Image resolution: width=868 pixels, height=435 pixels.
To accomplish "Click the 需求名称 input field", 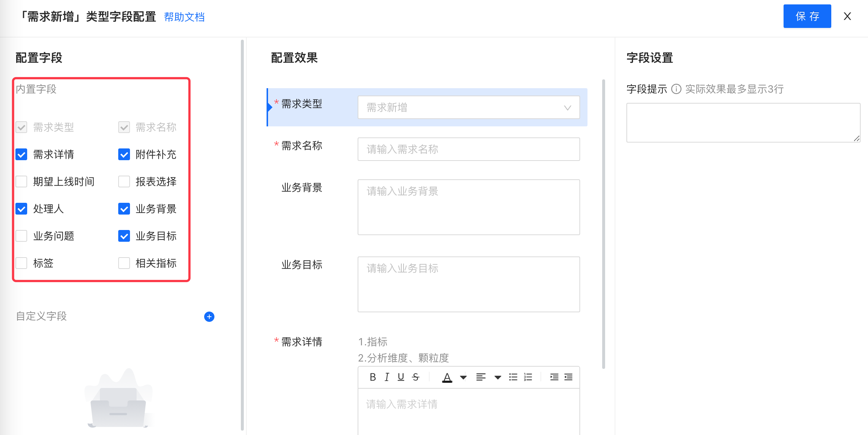I will click(x=469, y=149).
